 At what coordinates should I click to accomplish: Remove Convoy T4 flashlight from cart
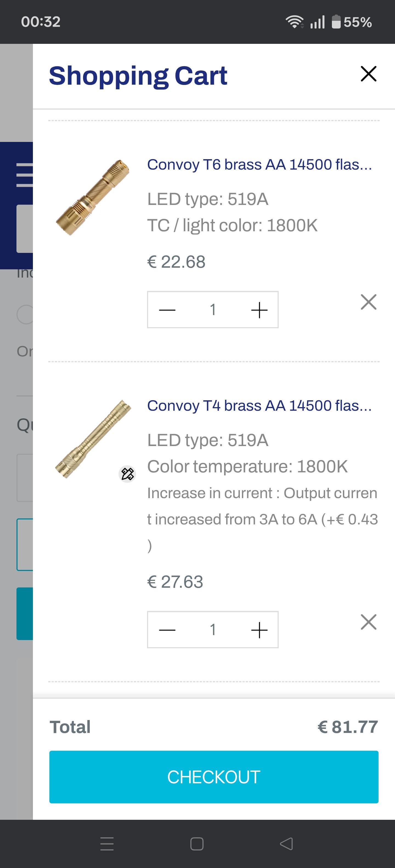click(x=368, y=622)
